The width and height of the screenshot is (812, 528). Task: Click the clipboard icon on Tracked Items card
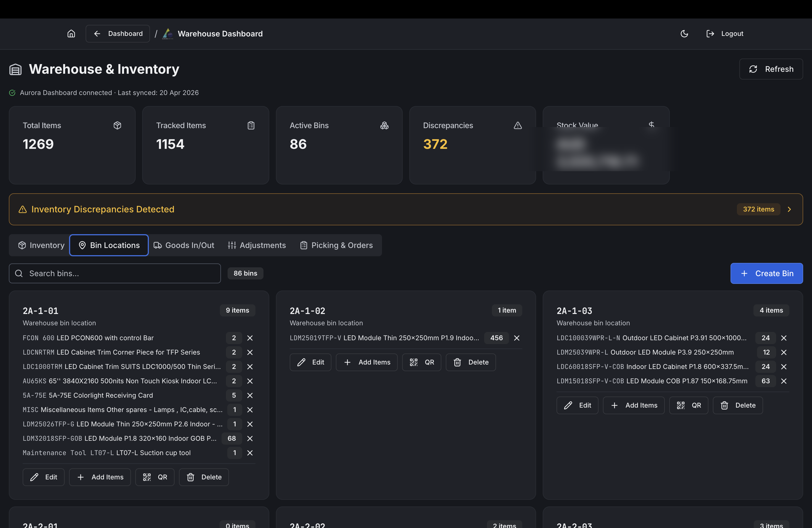pyautogui.click(x=251, y=126)
